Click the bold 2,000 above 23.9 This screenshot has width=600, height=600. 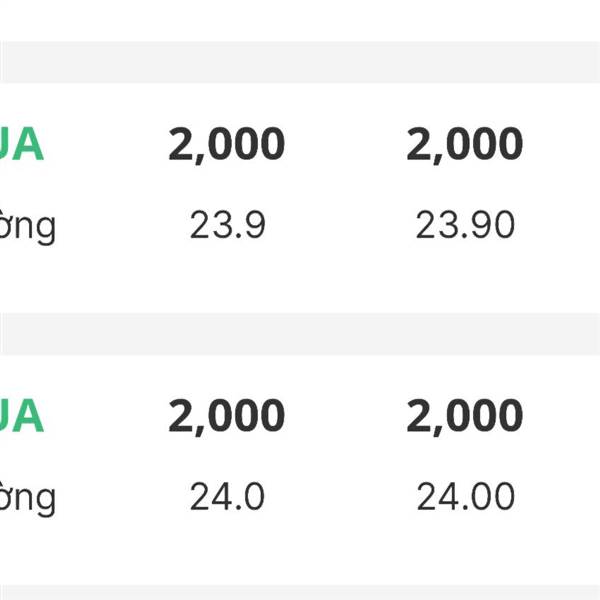227,146
